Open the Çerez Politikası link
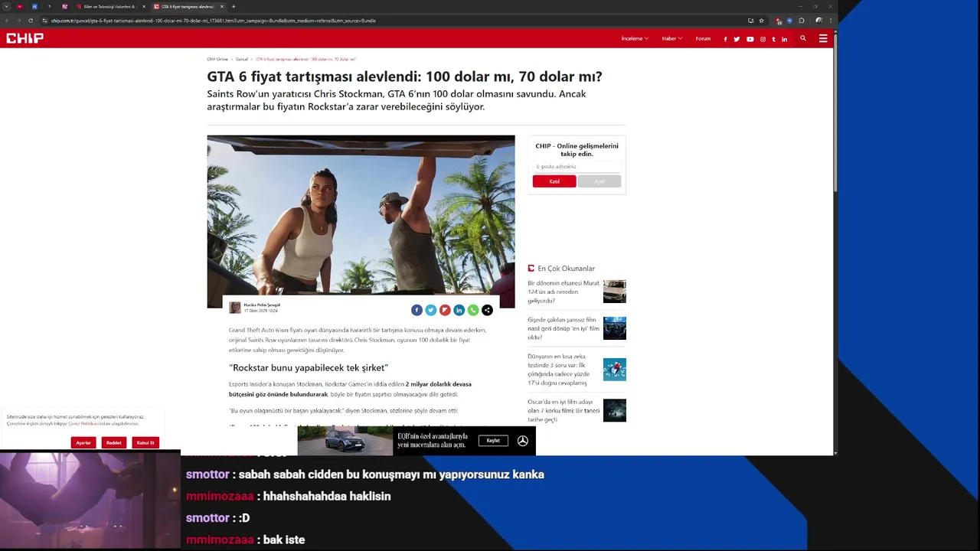This screenshot has height=551, width=980. (84, 423)
